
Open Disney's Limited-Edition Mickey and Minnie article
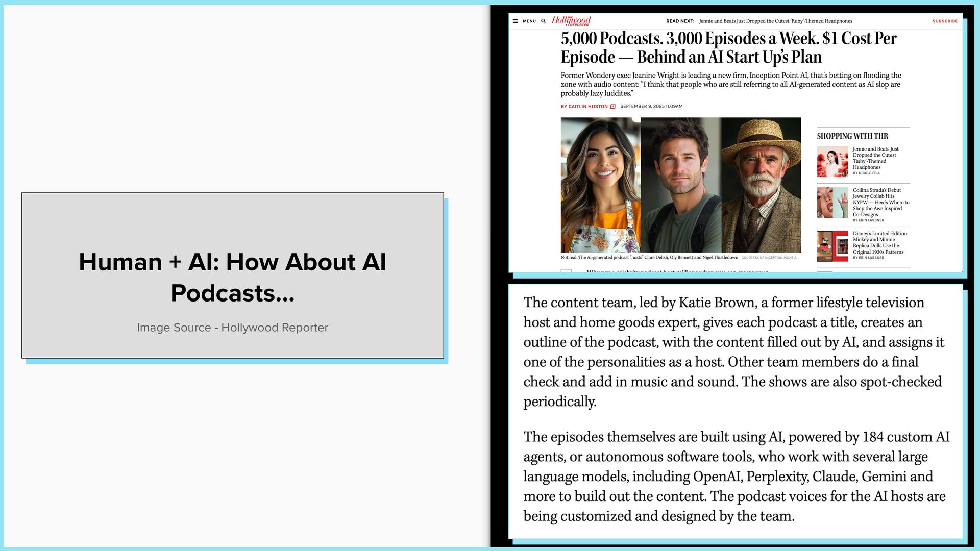coord(879,243)
